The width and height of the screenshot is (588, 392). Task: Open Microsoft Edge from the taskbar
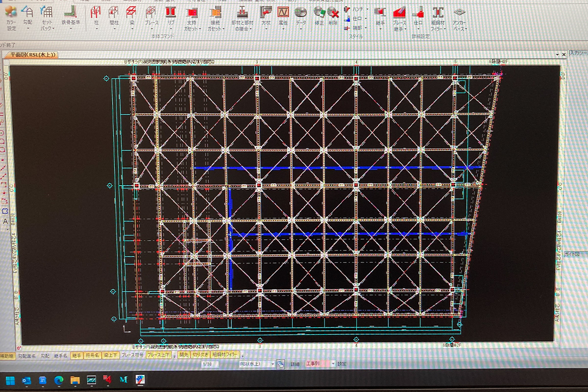point(59,380)
